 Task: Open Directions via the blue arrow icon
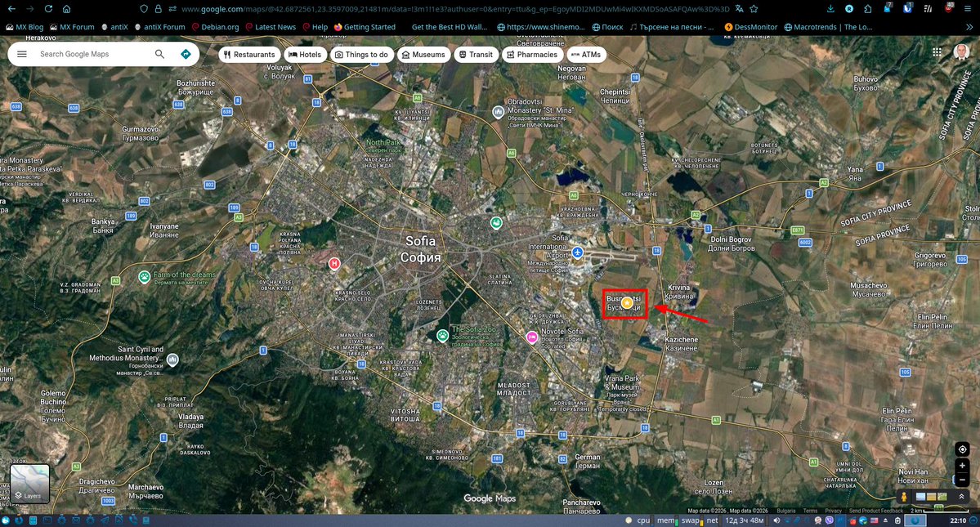click(x=186, y=54)
